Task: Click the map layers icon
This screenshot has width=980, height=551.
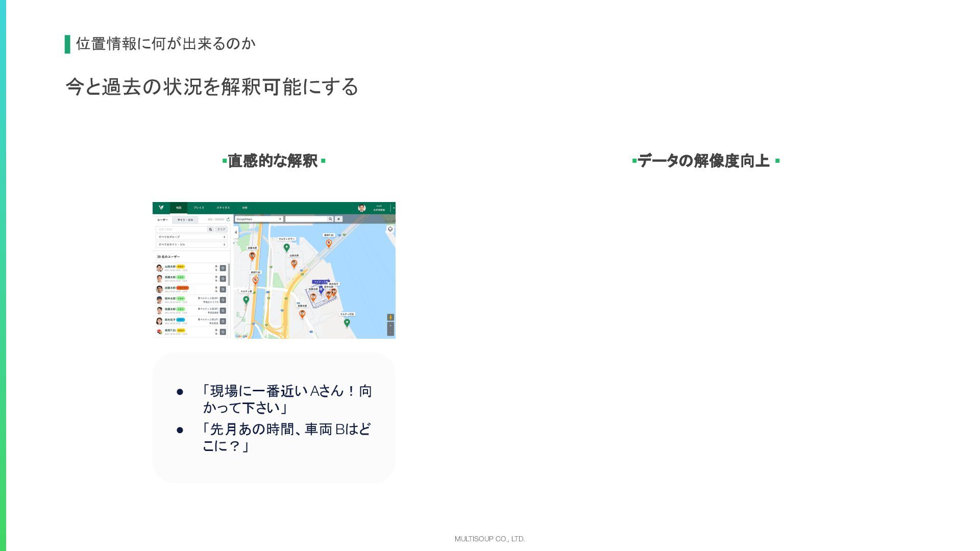Action: point(390,229)
